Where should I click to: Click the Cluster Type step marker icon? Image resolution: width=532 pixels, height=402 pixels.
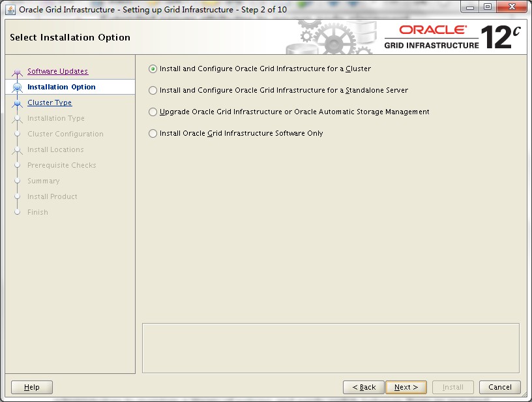(18, 103)
